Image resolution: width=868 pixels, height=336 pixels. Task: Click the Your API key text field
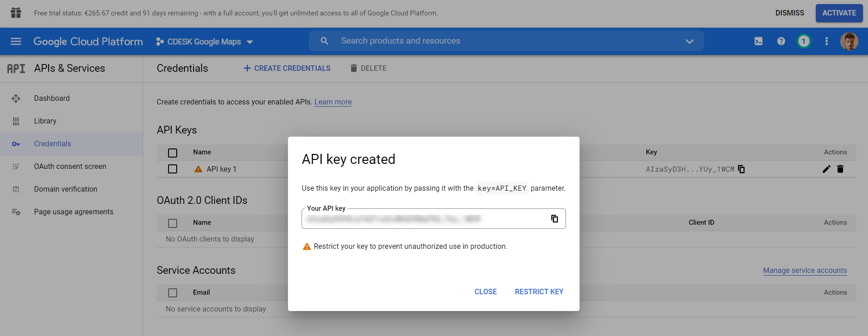tap(434, 219)
